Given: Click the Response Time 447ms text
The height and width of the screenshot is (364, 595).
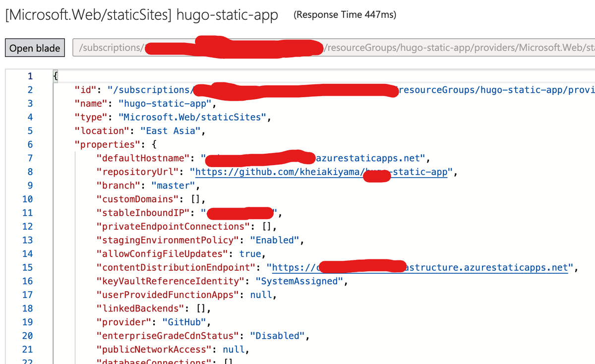Looking at the screenshot, I should [345, 15].
